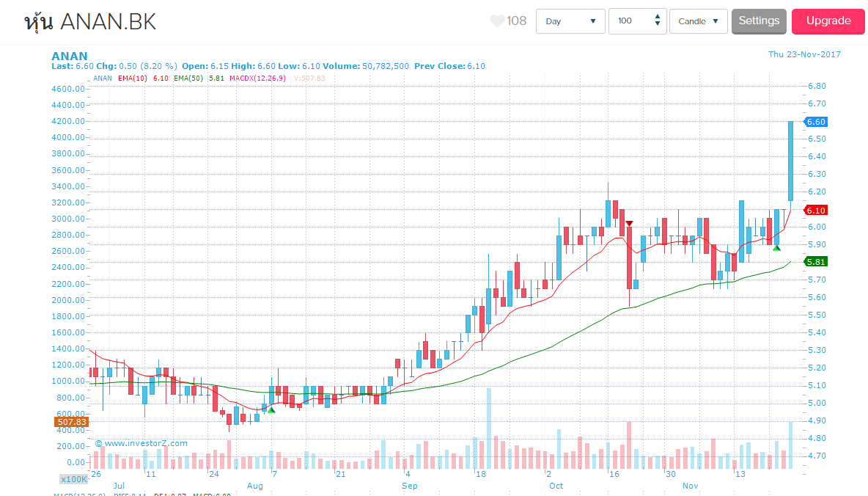The width and height of the screenshot is (868, 496).
Task: Open chart Settings
Action: pyautogui.click(x=758, y=21)
